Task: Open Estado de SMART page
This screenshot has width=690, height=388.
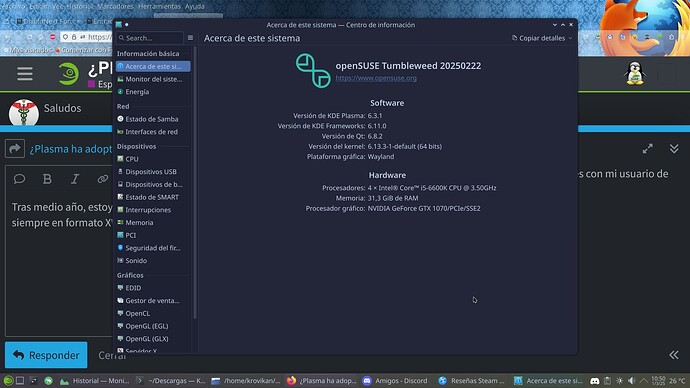Action: [x=152, y=197]
